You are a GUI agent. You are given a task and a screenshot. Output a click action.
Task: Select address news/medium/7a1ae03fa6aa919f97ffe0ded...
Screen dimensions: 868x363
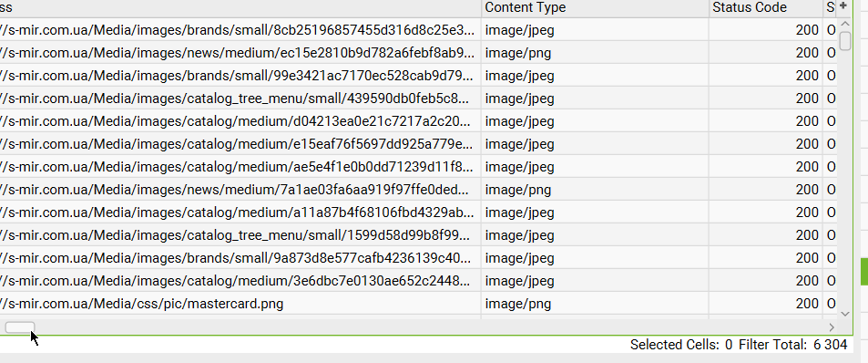point(240,190)
